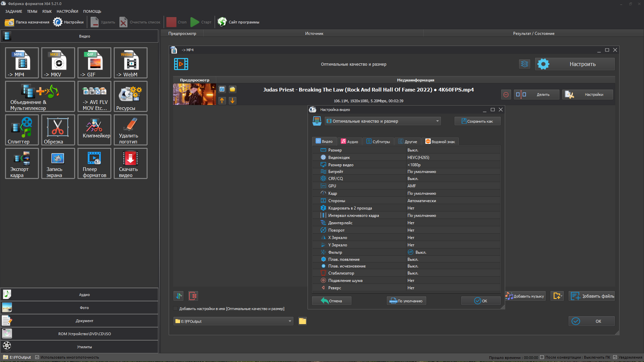
Task: Open the Ресурсы tool
Action: coord(130,97)
